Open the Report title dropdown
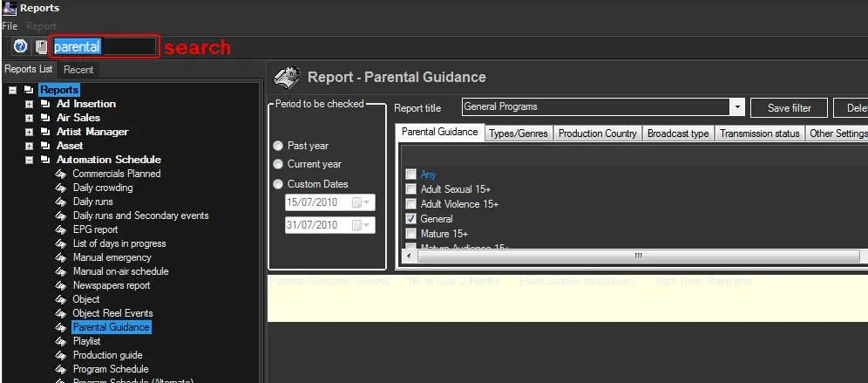This screenshot has width=868, height=383. pyautogui.click(x=737, y=107)
